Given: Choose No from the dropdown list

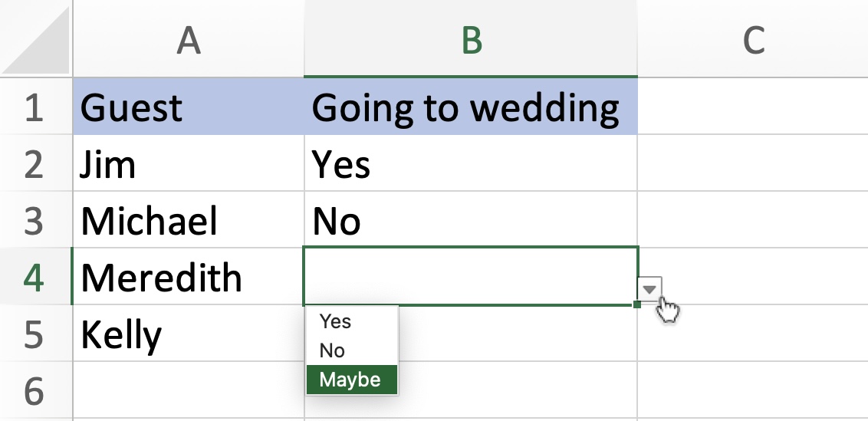Looking at the screenshot, I should [352, 350].
